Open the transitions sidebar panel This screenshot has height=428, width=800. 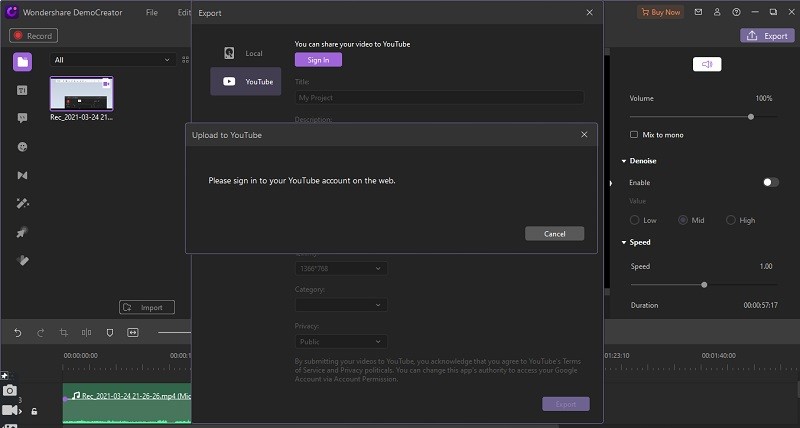click(x=22, y=175)
